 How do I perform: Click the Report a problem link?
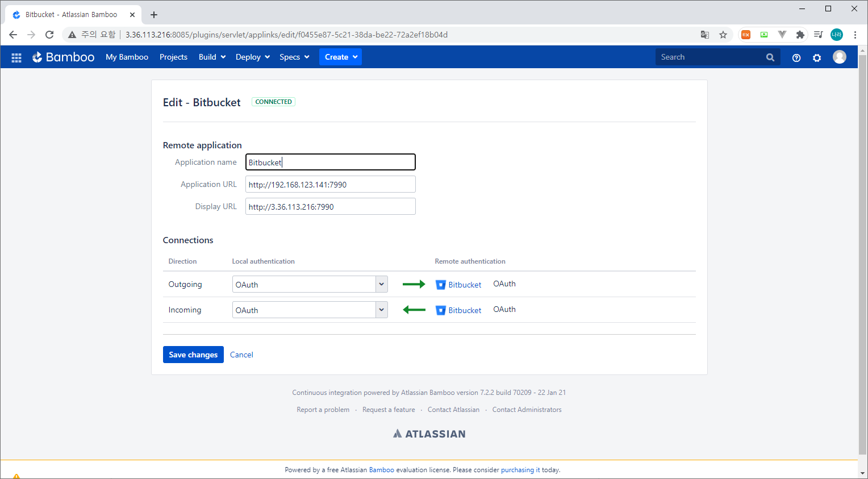[x=323, y=409]
